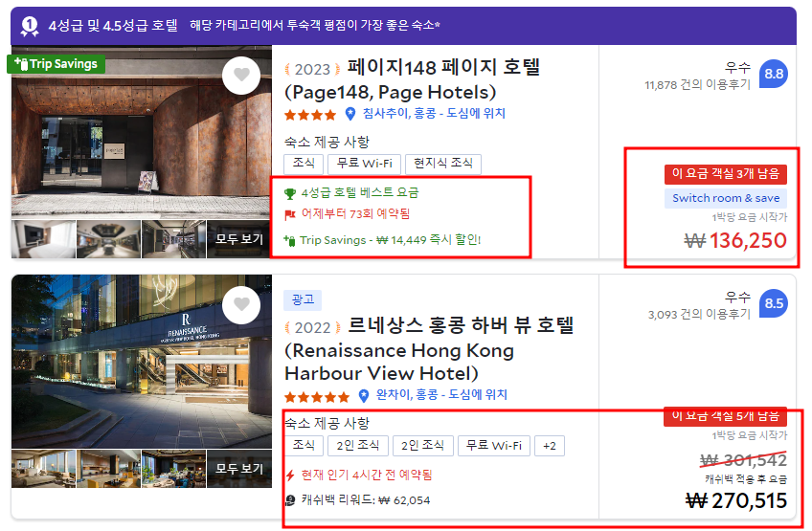812x531 pixels.
Task: Click Switch room & save button
Action: tap(726, 198)
